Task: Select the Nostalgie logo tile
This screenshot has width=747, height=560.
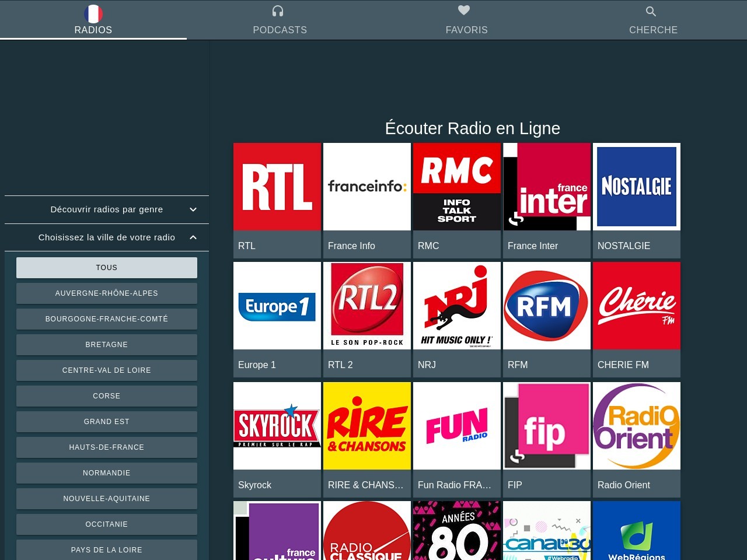Action: click(637, 187)
